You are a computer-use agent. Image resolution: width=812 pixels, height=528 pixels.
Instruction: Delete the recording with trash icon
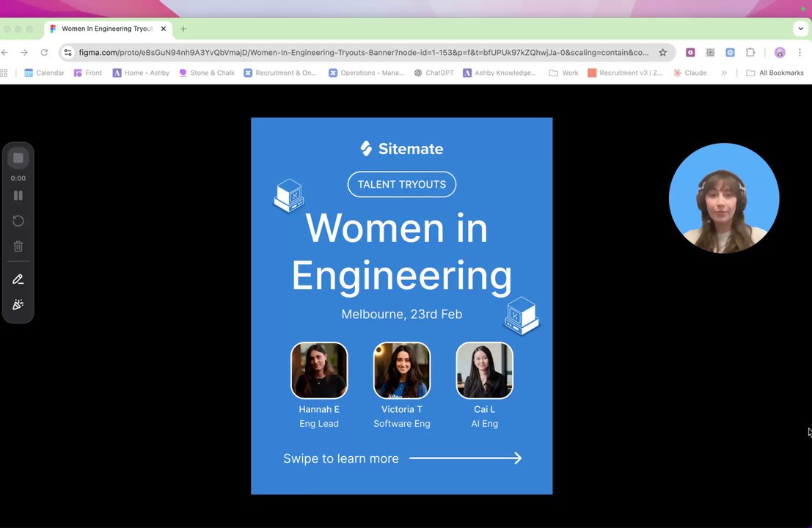[18, 246]
